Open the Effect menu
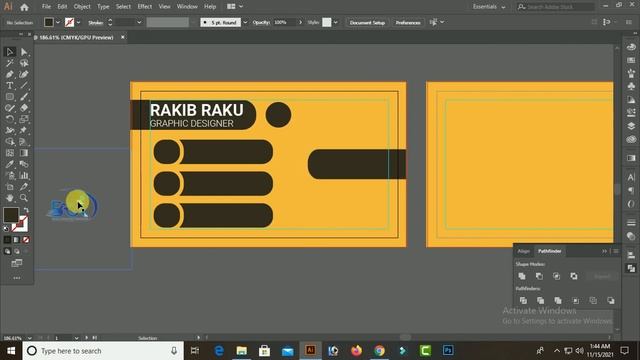The height and width of the screenshot is (360, 640). (x=144, y=7)
